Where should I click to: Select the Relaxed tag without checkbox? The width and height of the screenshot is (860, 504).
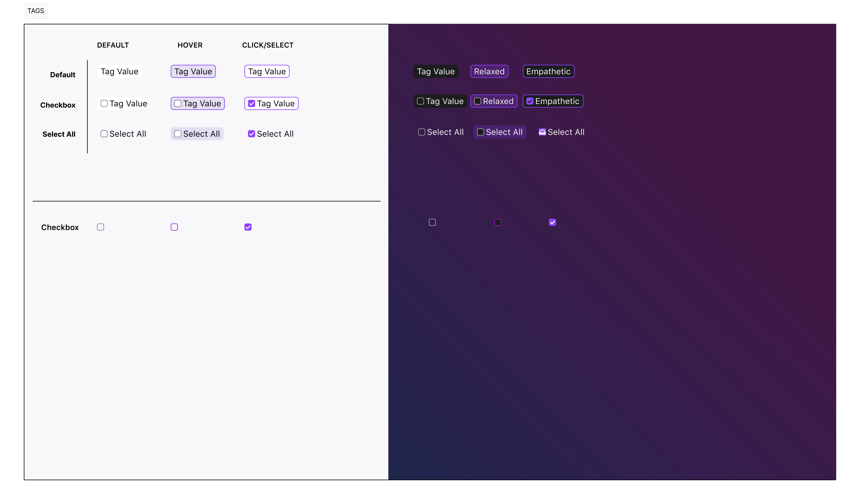tap(489, 72)
